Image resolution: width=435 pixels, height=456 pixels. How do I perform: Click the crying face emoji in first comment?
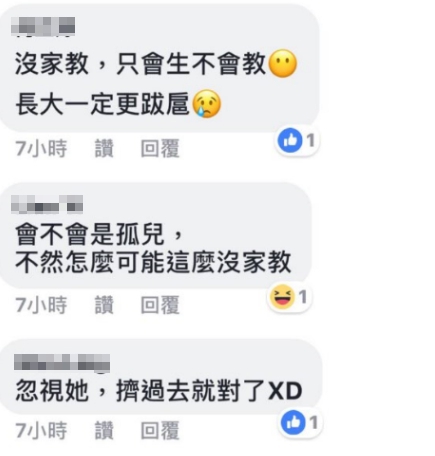207,104
